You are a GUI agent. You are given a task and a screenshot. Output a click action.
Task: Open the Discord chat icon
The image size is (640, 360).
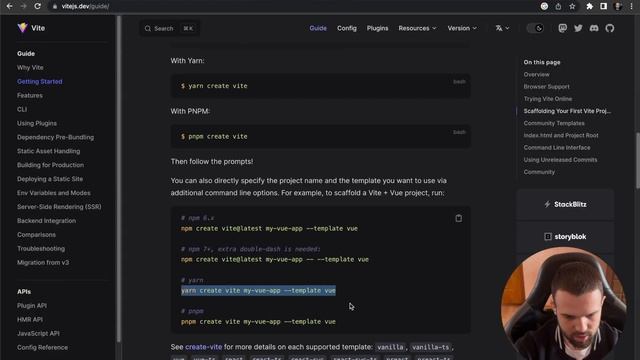594,28
